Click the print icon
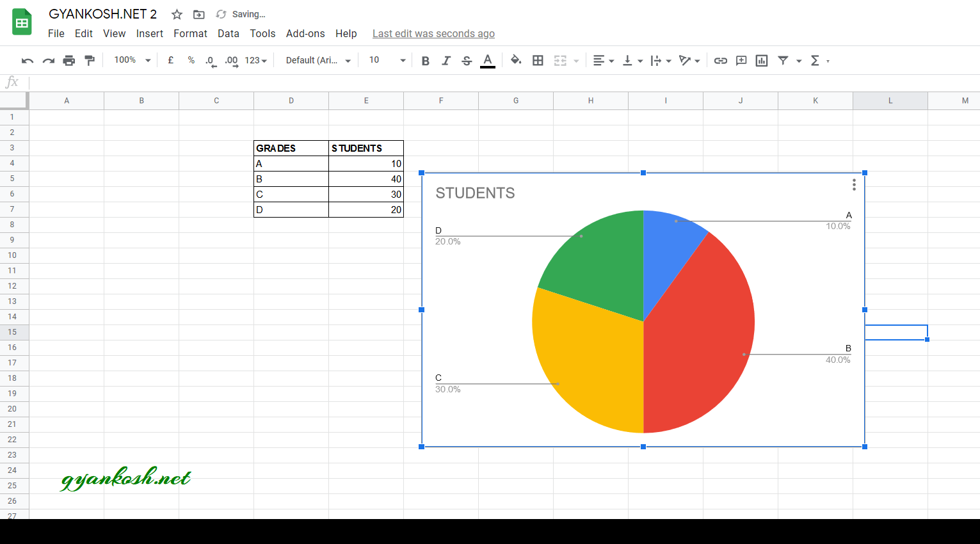This screenshot has height=544, width=980. click(69, 61)
